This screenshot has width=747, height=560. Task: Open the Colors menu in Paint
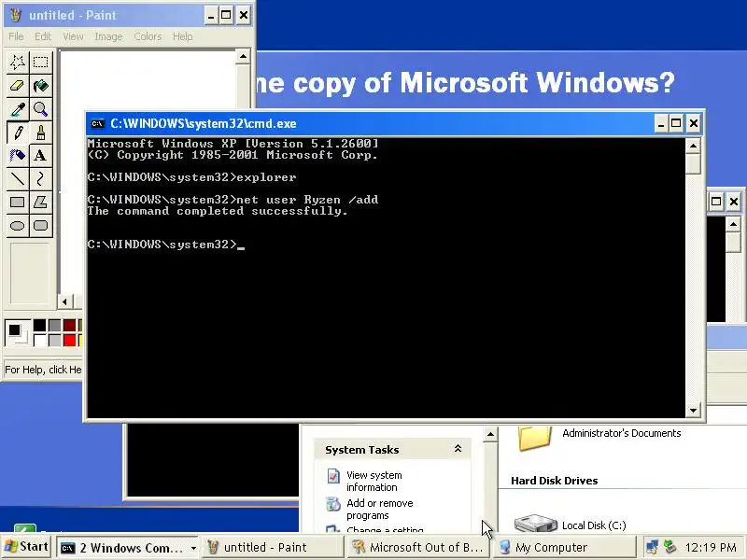[148, 36]
